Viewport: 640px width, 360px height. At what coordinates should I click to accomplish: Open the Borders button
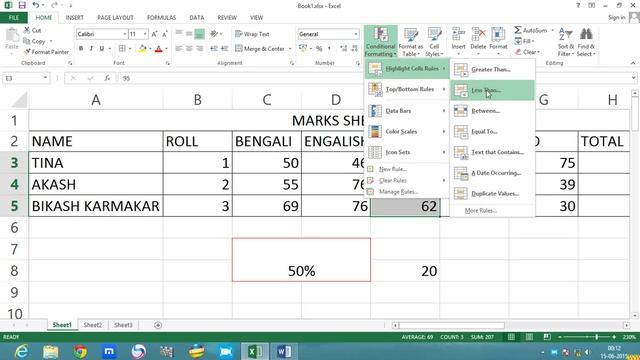point(122,49)
